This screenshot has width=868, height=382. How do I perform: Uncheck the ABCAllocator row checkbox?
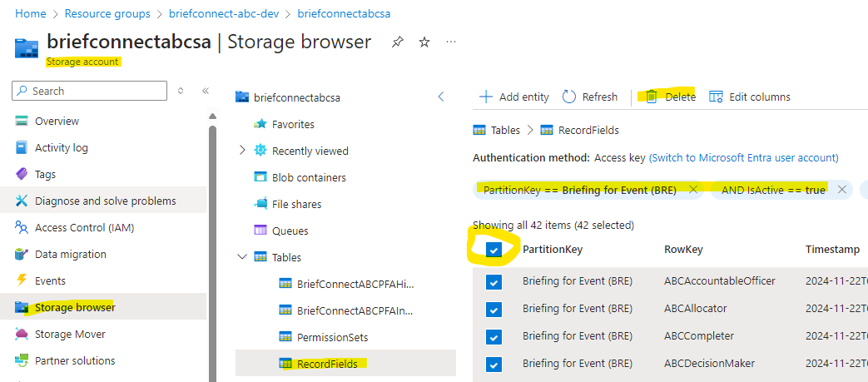pyautogui.click(x=494, y=310)
